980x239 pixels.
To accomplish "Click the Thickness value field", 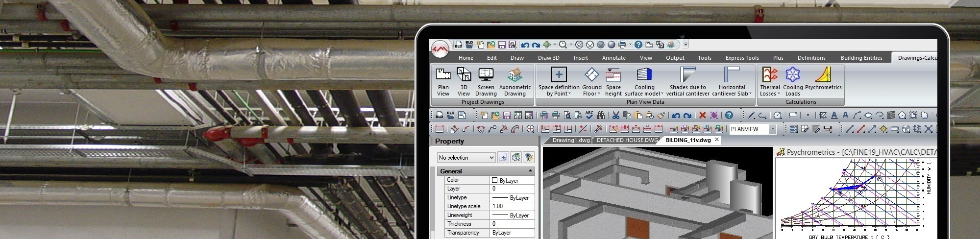I will pos(512,224).
